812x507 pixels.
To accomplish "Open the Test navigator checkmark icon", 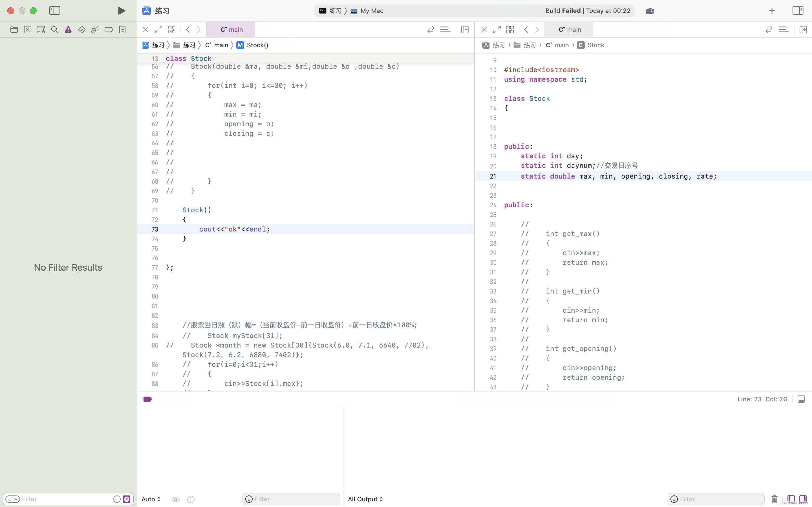I will pyautogui.click(x=81, y=30).
